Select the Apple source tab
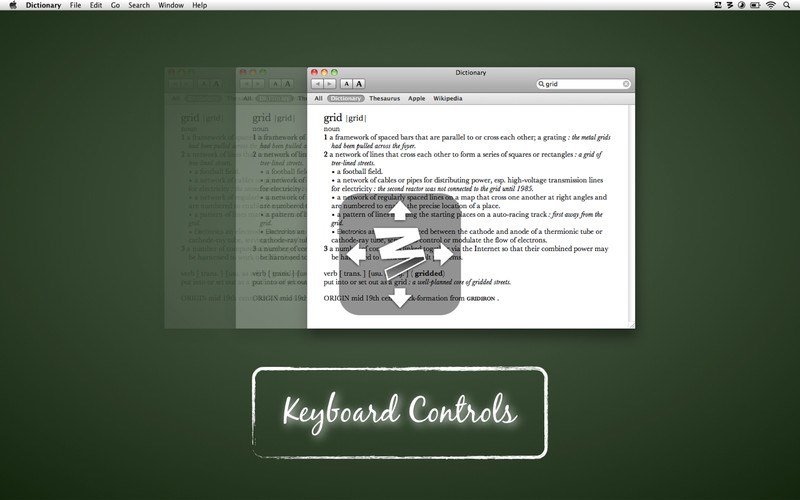This screenshot has width=800, height=500. [x=416, y=99]
